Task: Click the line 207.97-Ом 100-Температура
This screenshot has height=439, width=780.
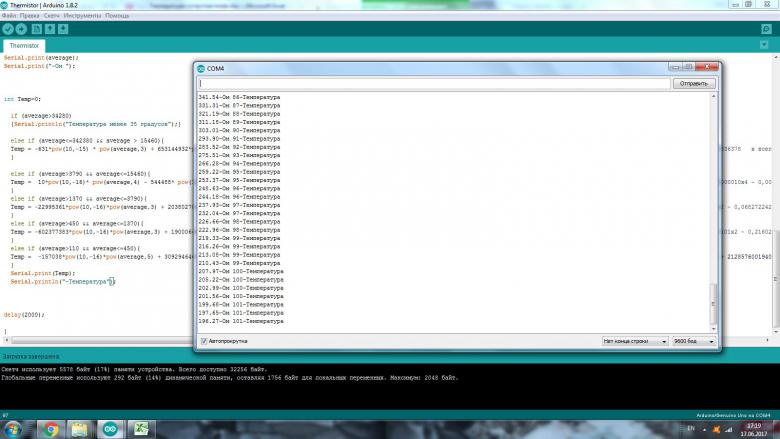Action: coord(241,271)
